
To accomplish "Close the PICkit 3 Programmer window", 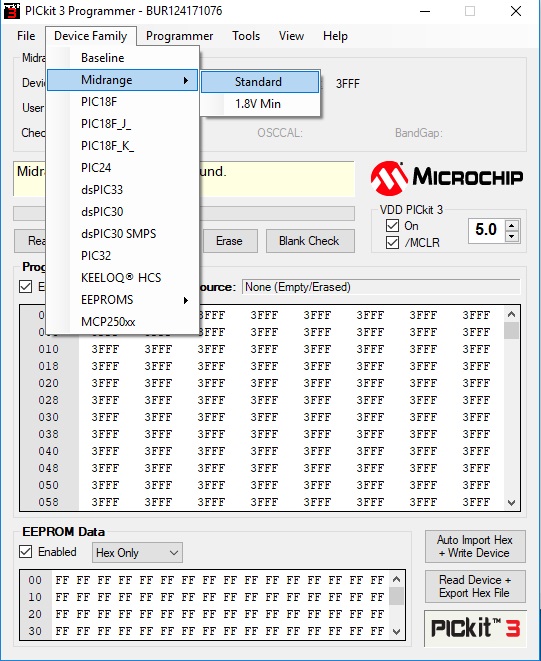I will [x=516, y=11].
